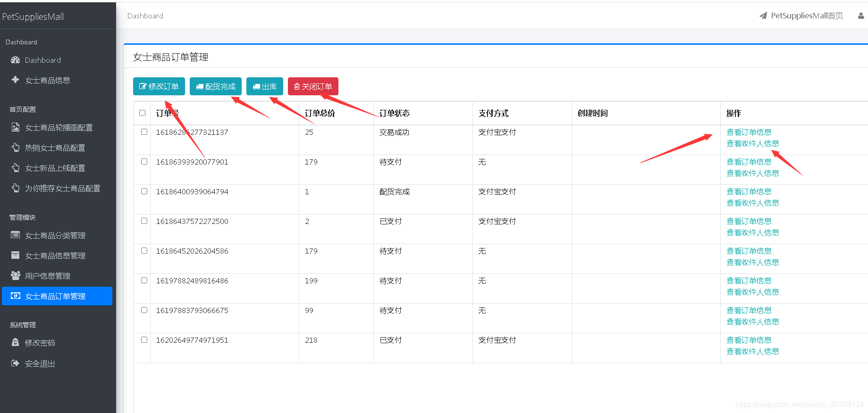Click the list icon beside 女士商品分类管理
The height and width of the screenshot is (413, 868).
[x=16, y=235]
